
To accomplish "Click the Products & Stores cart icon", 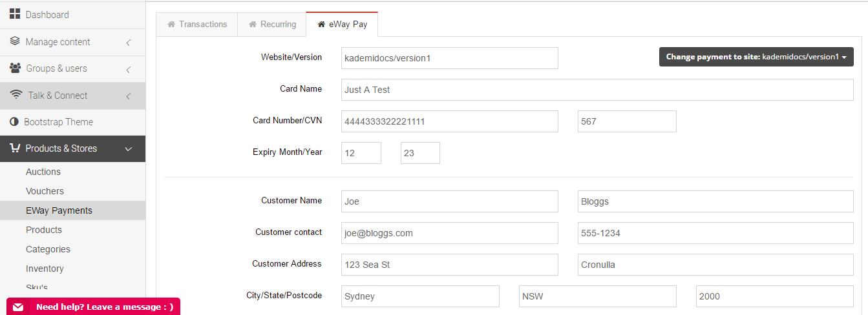I will point(15,148).
